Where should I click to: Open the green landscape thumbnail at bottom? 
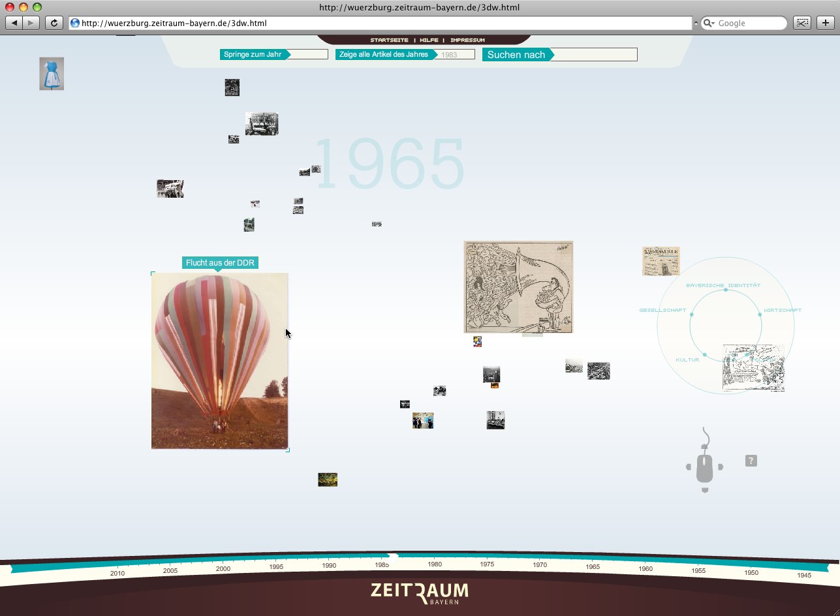click(x=328, y=480)
